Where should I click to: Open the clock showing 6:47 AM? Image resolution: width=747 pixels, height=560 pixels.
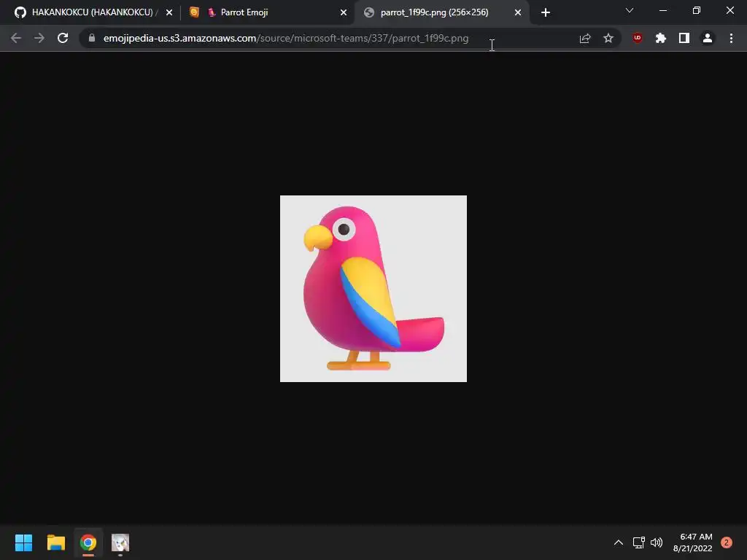(693, 542)
